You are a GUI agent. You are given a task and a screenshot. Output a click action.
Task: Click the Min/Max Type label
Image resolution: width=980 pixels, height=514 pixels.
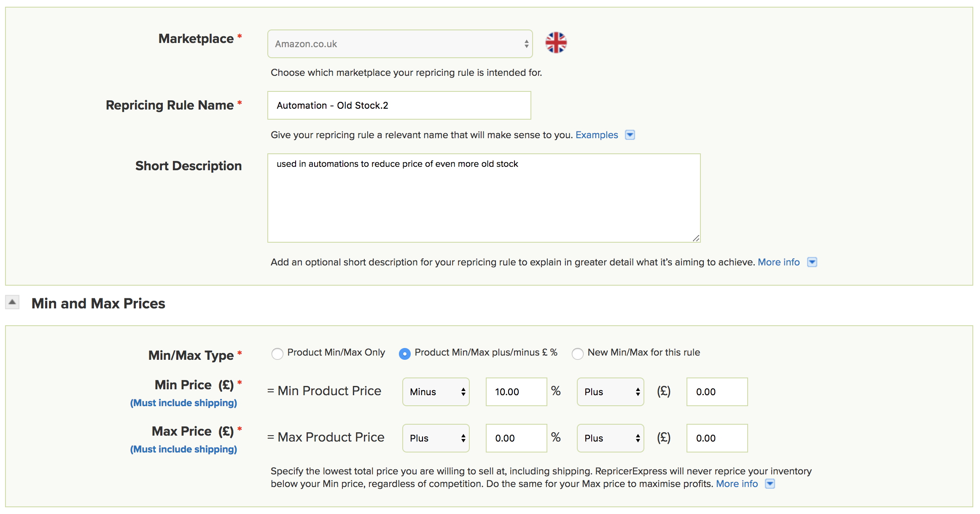191,356
